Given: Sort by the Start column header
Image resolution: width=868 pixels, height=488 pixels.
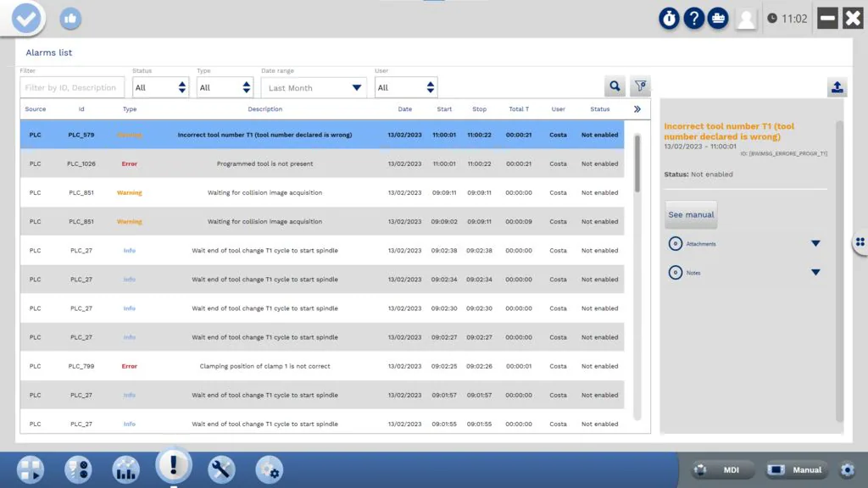Looking at the screenshot, I should click(x=444, y=109).
